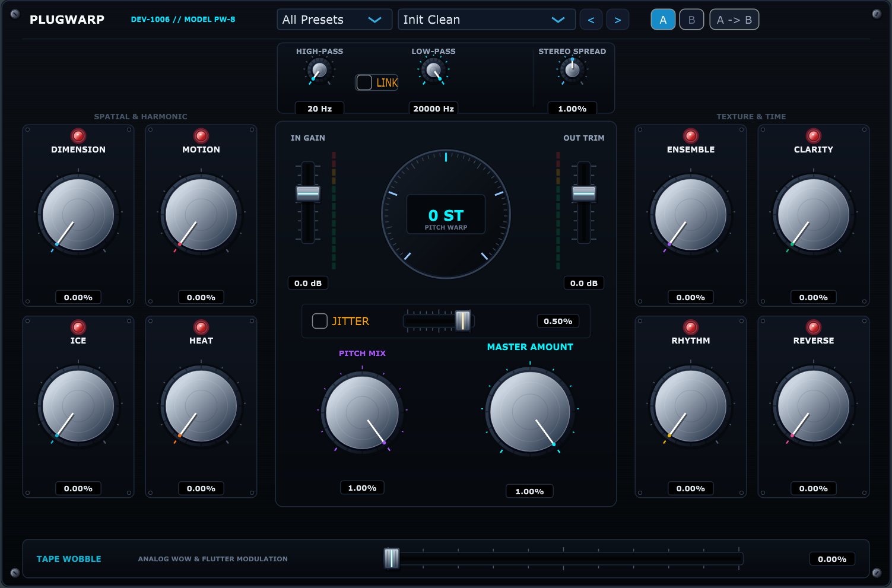Copy settings with A -> B button
Screen dimensions: 892x588
click(734, 20)
